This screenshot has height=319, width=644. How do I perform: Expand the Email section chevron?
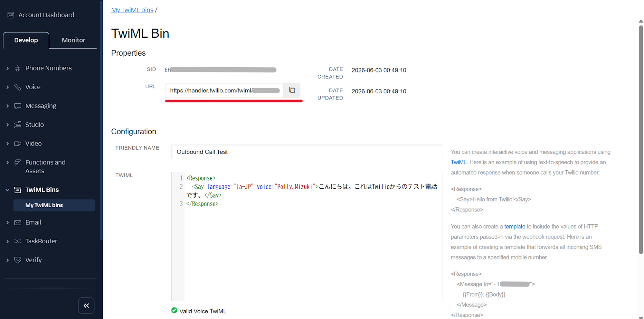(7, 223)
